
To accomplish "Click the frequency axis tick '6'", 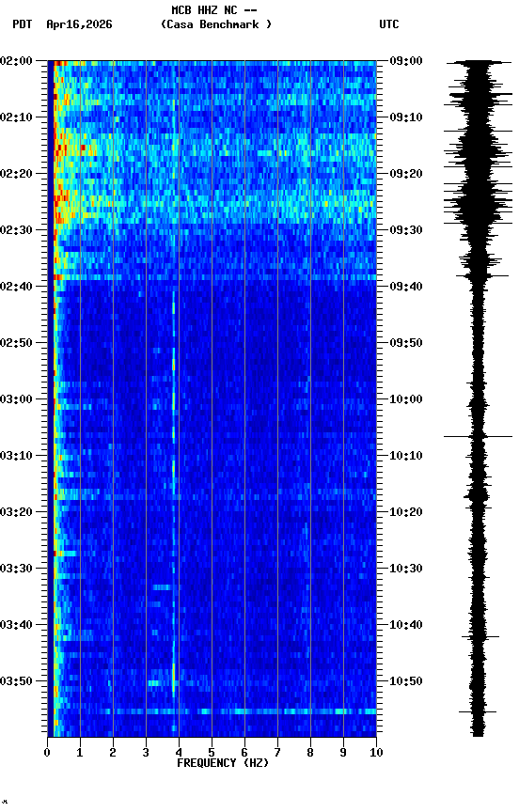I will (x=244, y=753).
